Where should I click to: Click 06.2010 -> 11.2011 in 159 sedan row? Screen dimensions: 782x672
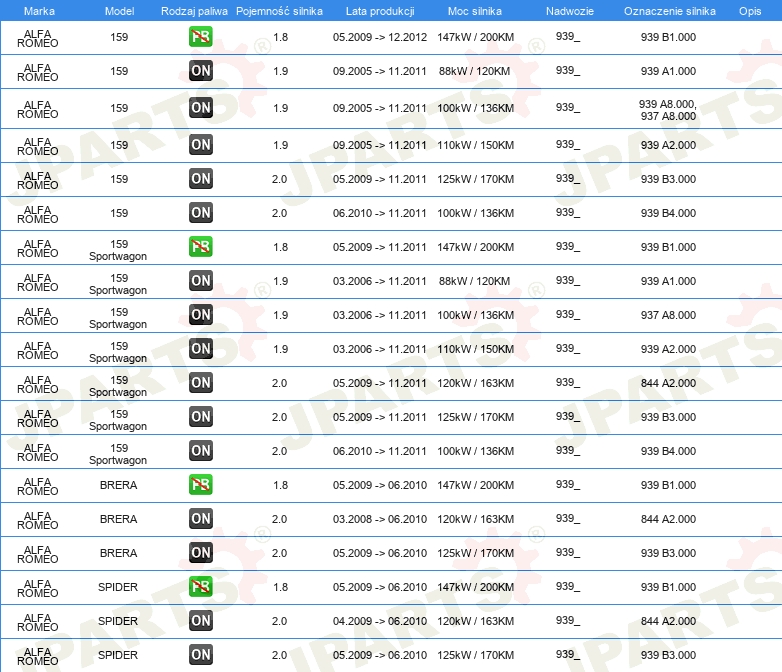[x=380, y=213]
